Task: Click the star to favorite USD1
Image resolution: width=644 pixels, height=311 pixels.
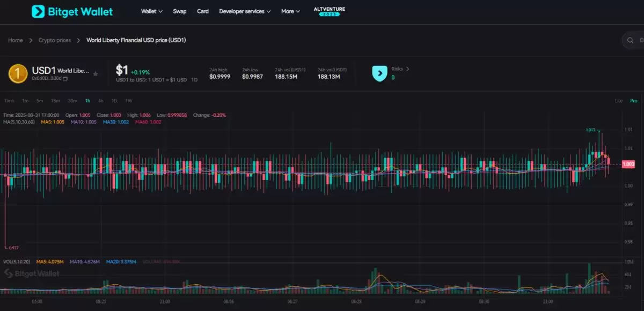Action: (95, 73)
